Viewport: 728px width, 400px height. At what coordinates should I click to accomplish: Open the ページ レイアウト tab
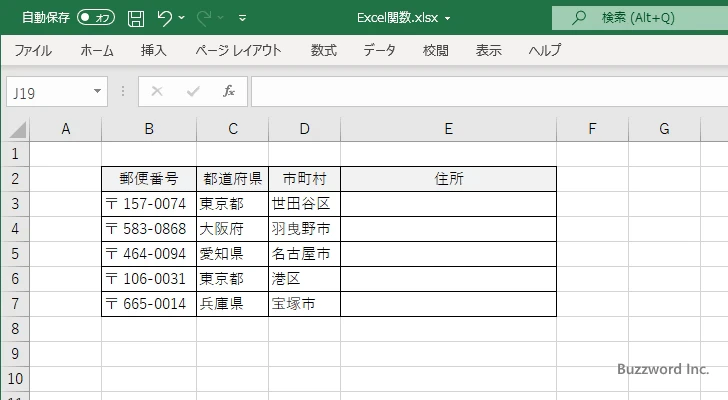[238, 50]
